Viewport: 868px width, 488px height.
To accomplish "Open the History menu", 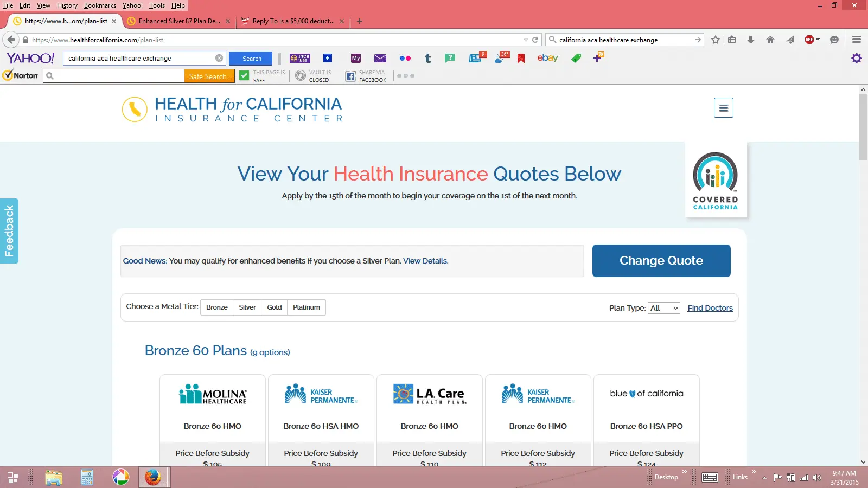I will tap(67, 5).
